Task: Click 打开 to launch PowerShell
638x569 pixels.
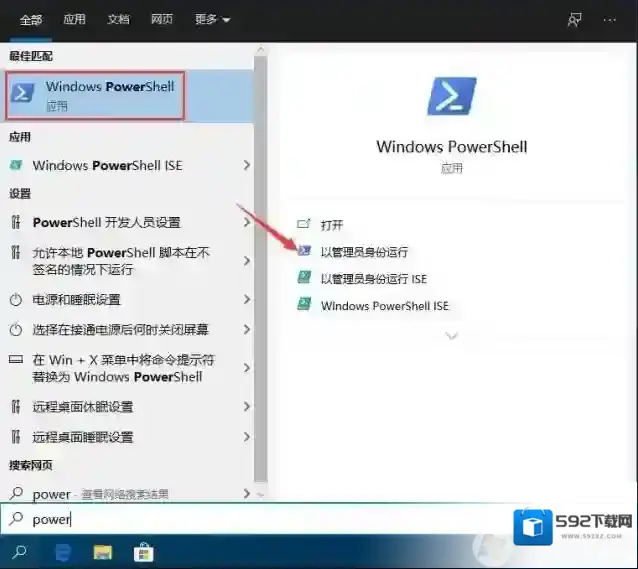Action: point(332,225)
